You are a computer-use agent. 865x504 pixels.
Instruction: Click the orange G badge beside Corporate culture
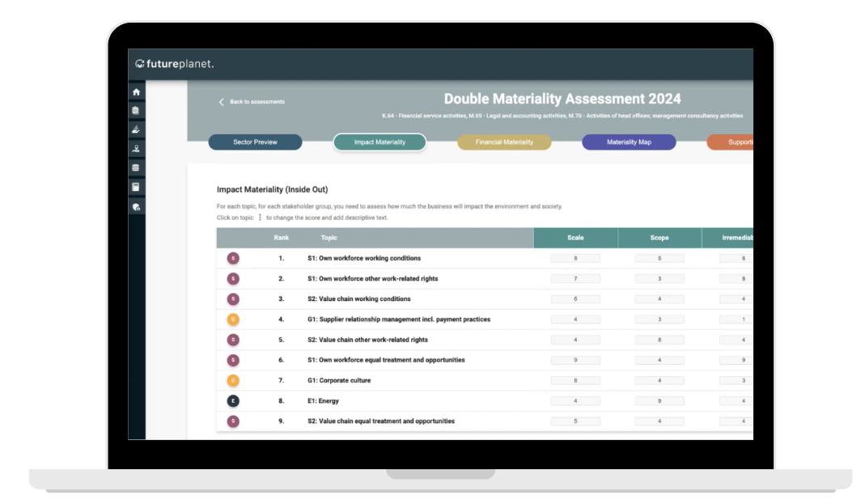[233, 380]
